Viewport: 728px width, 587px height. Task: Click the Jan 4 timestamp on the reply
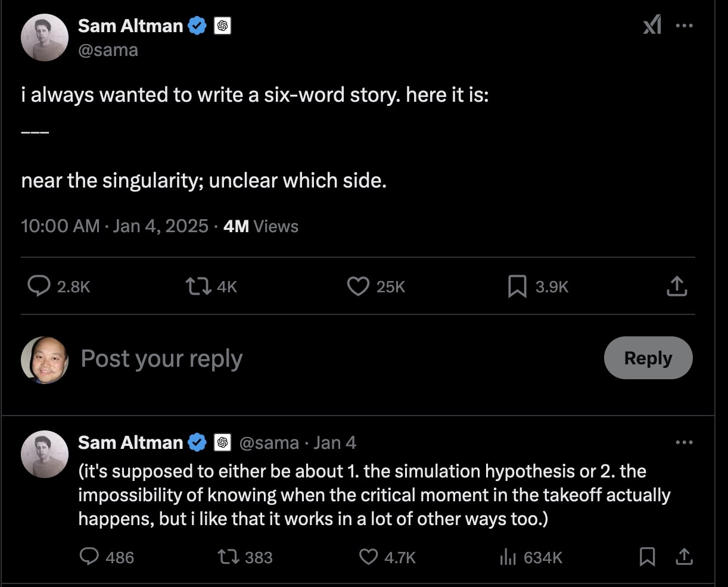tap(335, 443)
